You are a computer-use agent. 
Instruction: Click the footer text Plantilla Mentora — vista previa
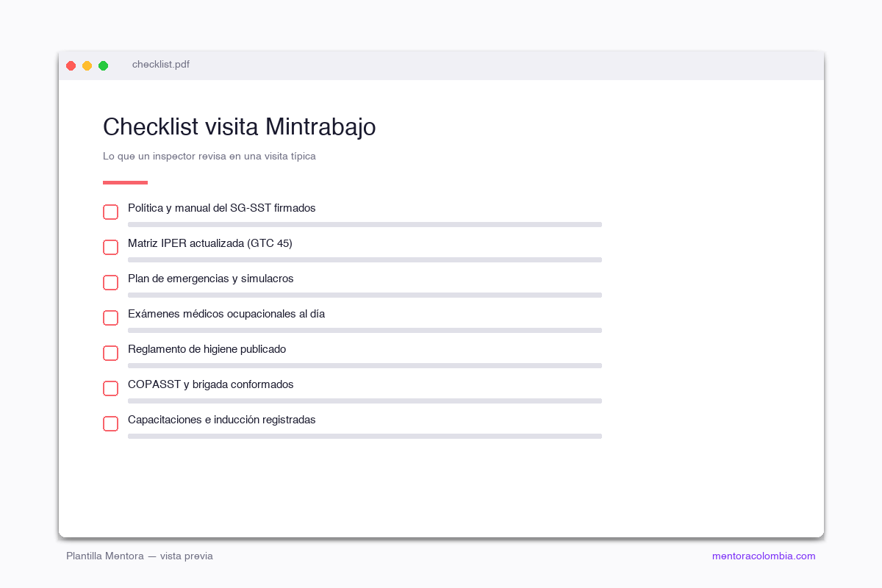(140, 556)
